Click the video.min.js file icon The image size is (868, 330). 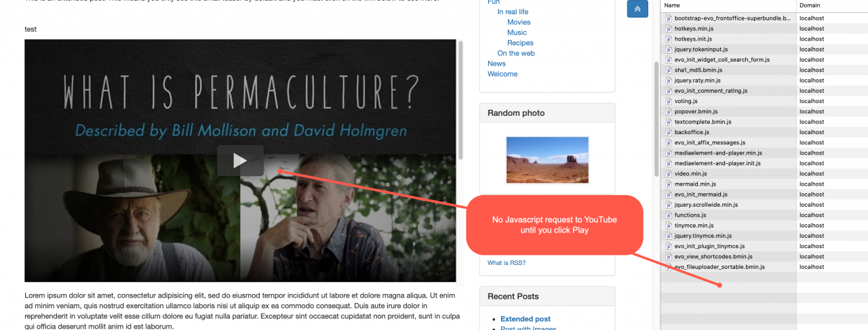(668, 173)
